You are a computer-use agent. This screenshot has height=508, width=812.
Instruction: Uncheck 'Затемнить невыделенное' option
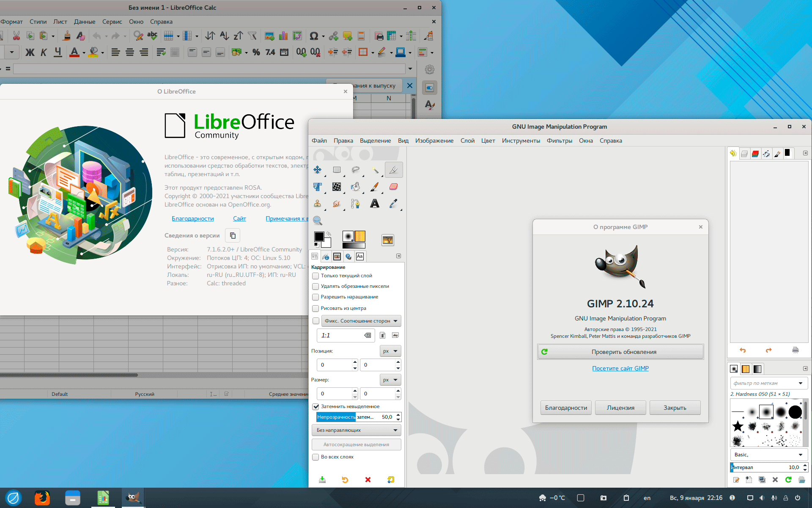(x=315, y=407)
